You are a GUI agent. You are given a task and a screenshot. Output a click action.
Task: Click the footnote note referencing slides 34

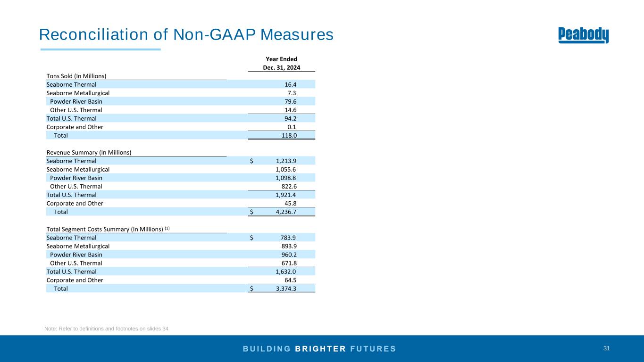106,329
